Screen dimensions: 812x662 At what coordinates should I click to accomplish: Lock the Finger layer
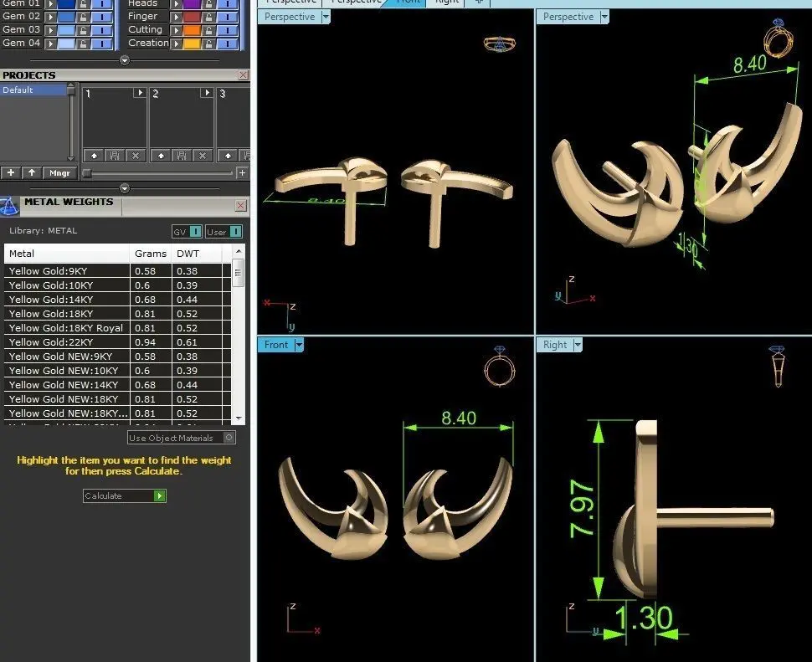208,17
